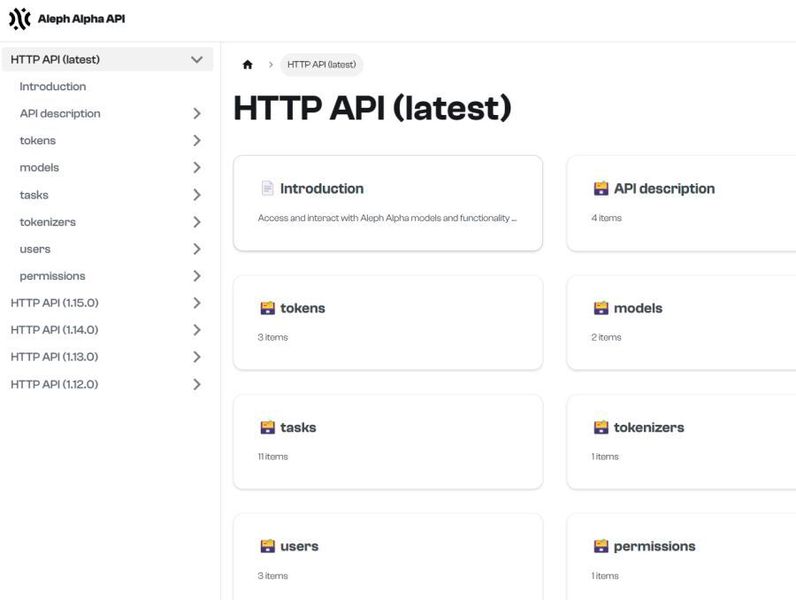Select users in the sidebar
This screenshot has height=600, width=796.
point(35,249)
